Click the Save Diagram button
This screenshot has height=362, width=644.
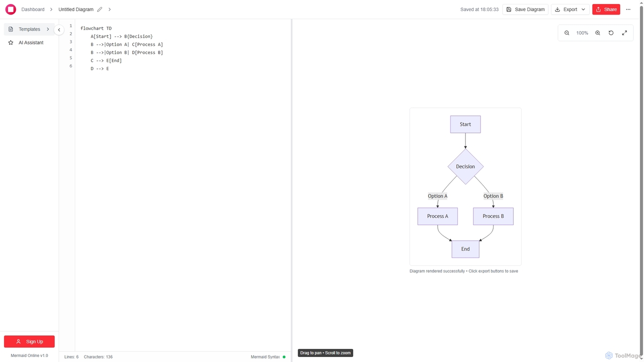click(x=525, y=10)
